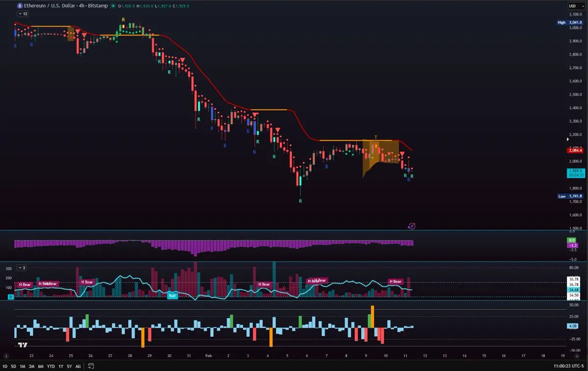The image size is (588, 371).
Task: Expand the 2 indicators legend in lower pane
Action: [x=22, y=268]
